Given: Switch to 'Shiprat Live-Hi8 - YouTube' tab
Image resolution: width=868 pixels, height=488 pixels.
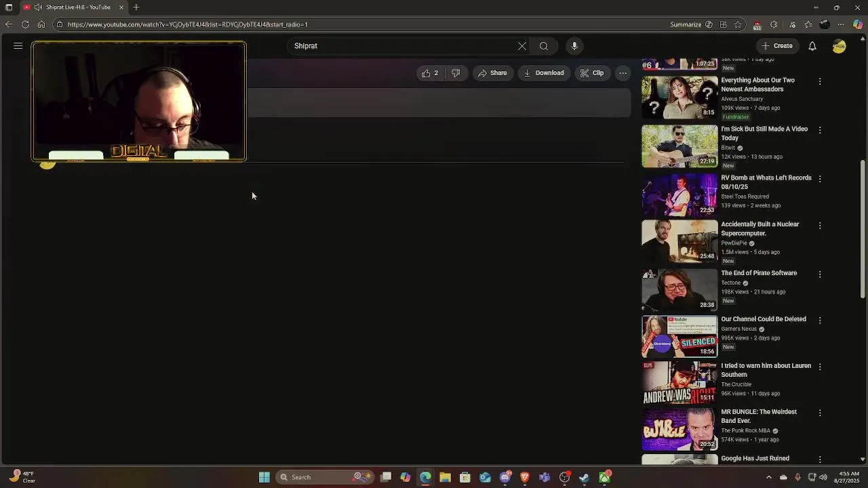Looking at the screenshot, I should tap(75, 7).
